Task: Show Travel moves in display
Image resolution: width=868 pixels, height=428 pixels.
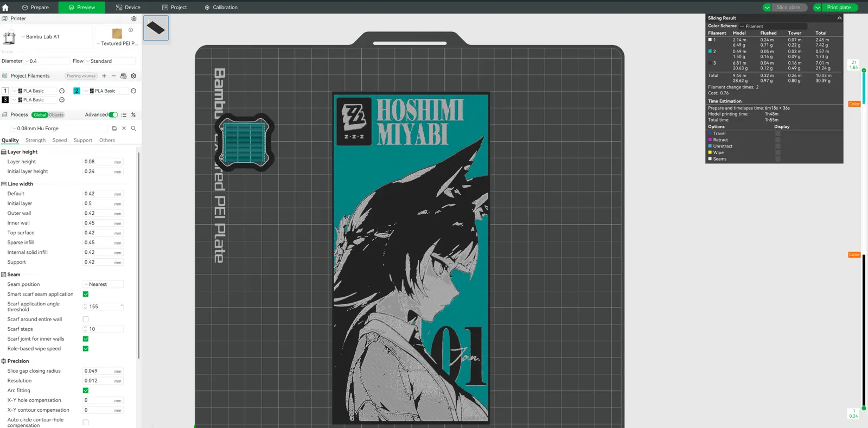Action: point(778,133)
